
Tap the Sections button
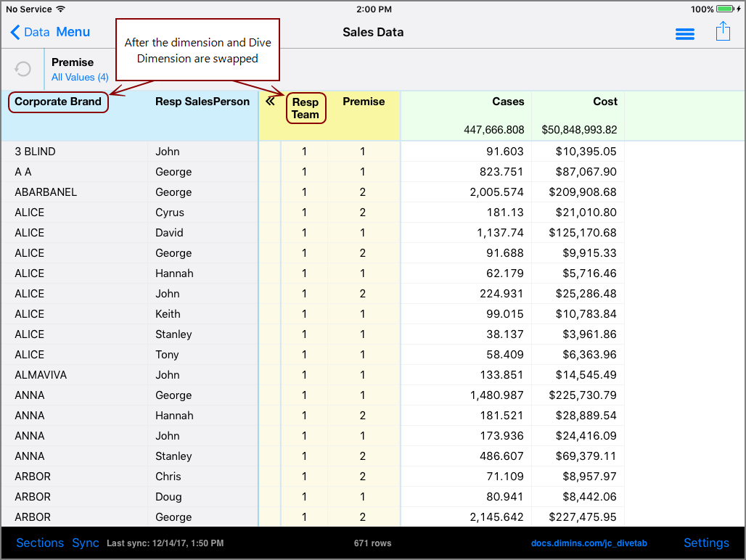coord(40,543)
